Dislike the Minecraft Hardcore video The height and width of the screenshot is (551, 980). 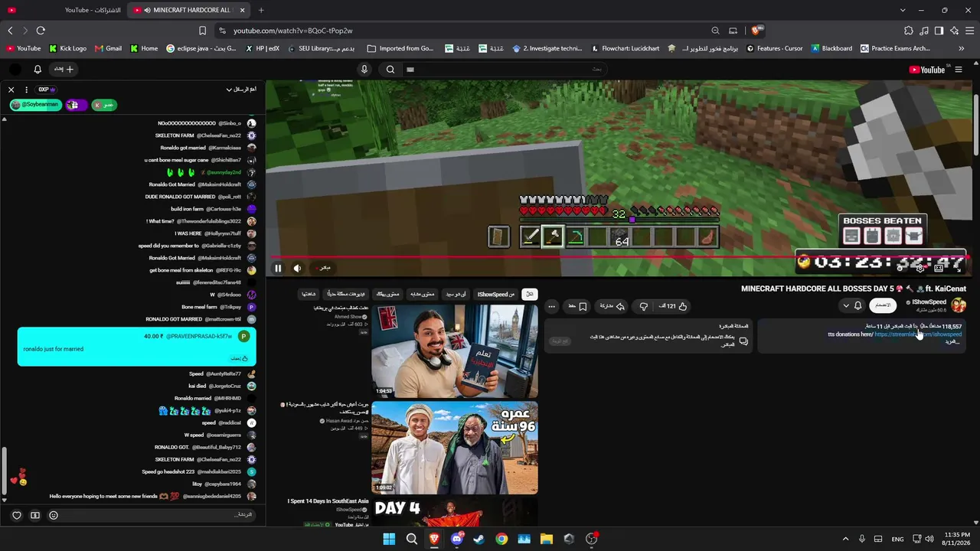[x=643, y=306]
